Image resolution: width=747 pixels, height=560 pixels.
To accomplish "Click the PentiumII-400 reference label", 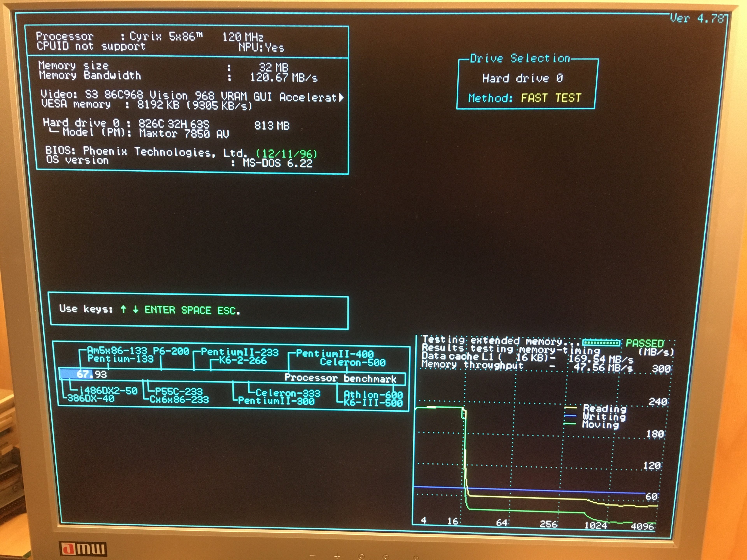I will point(335,354).
